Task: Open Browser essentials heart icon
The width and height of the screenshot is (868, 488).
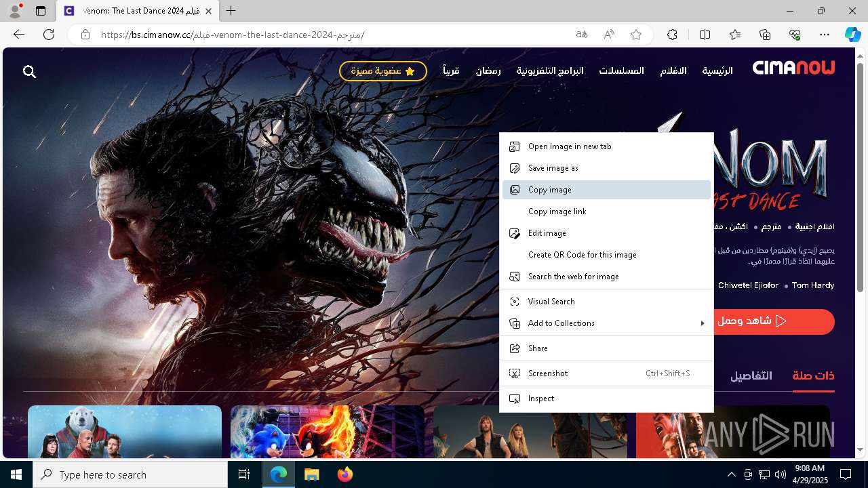Action: tap(795, 35)
